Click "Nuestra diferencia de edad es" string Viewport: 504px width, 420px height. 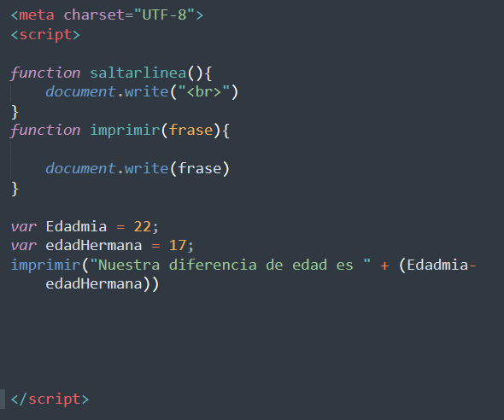click(230, 265)
